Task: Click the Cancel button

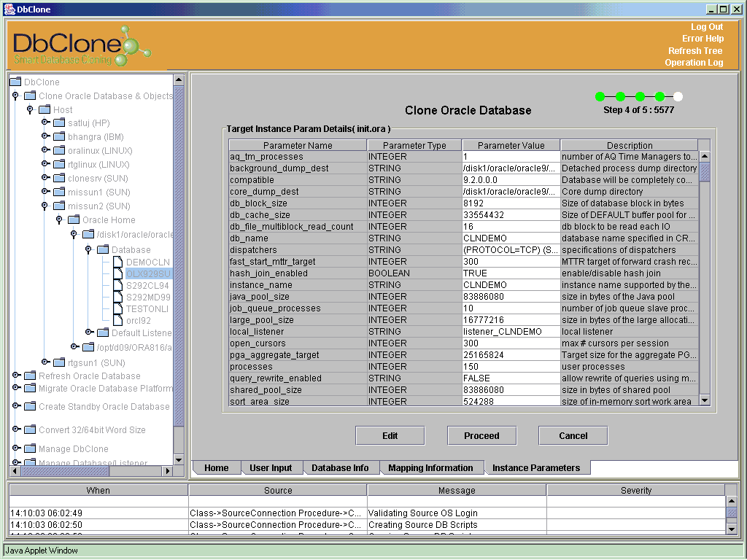Action: click(573, 436)
